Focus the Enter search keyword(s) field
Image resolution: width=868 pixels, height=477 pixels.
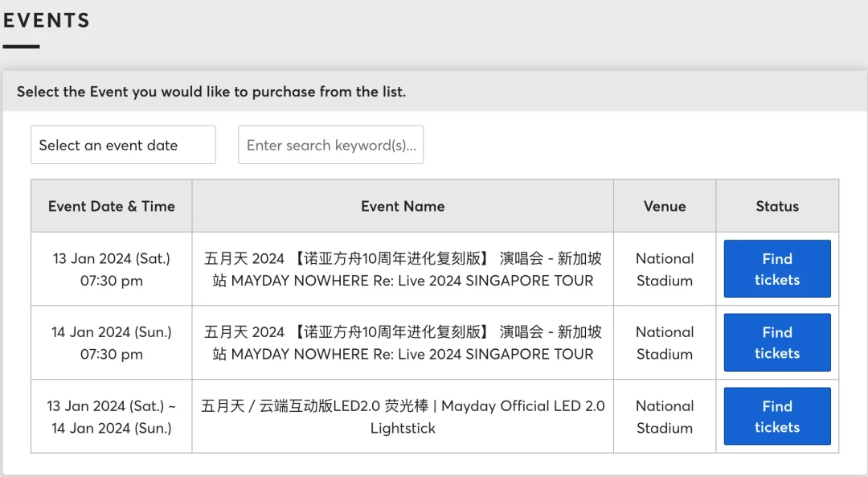coord(330,145)
